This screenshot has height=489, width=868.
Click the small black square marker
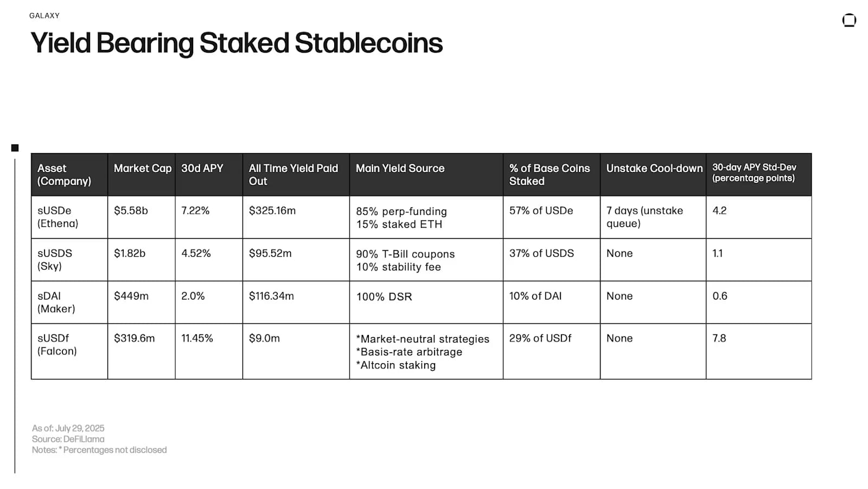point(15,148)
